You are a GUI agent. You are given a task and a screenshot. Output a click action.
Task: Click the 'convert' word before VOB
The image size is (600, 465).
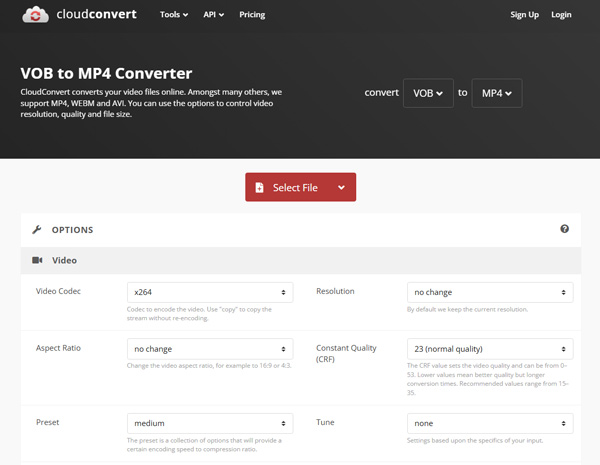382,93
